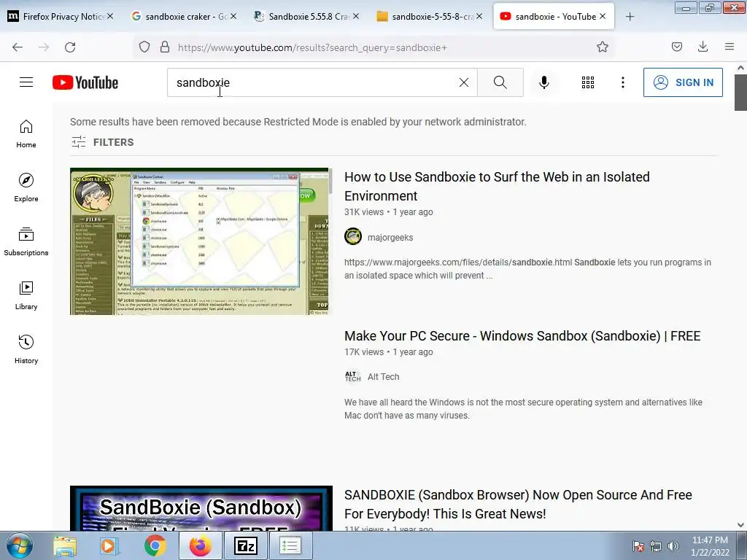Viewport: 747px width, 560px height.
Task: Click scrollbar down arrow
Action: 741,525
